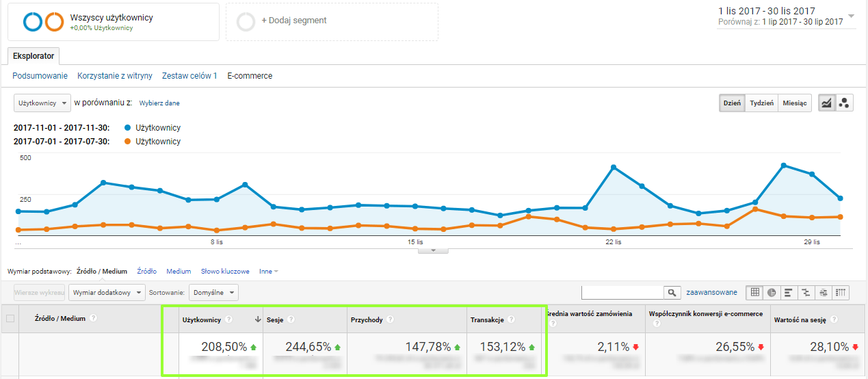
Task: Switch to the data table view icon
Action: click(x=754, y=293)
